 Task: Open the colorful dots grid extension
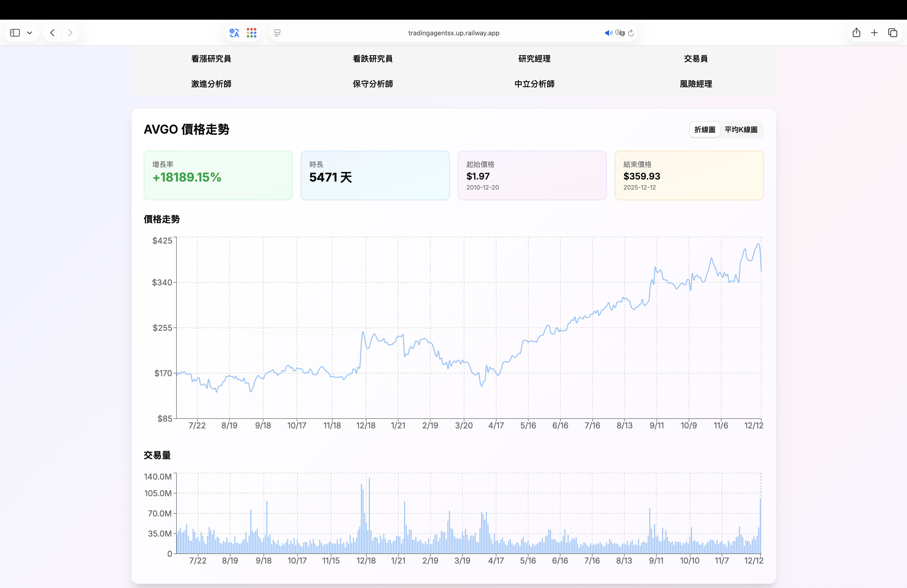pyautogui.click(x=252, y=33)
